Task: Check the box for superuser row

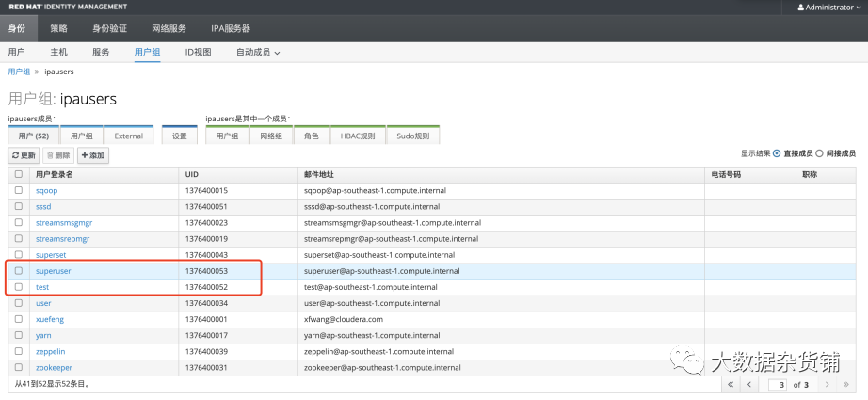Action: coord(18,271)
